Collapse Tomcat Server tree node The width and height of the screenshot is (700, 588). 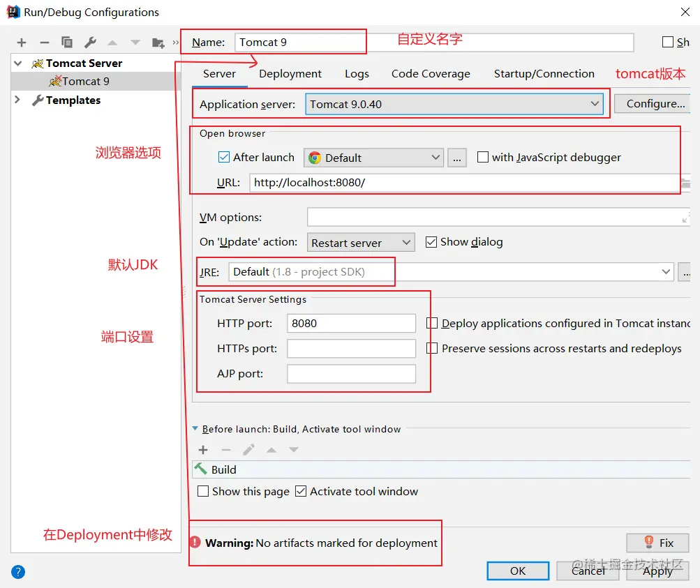(18, 63)
